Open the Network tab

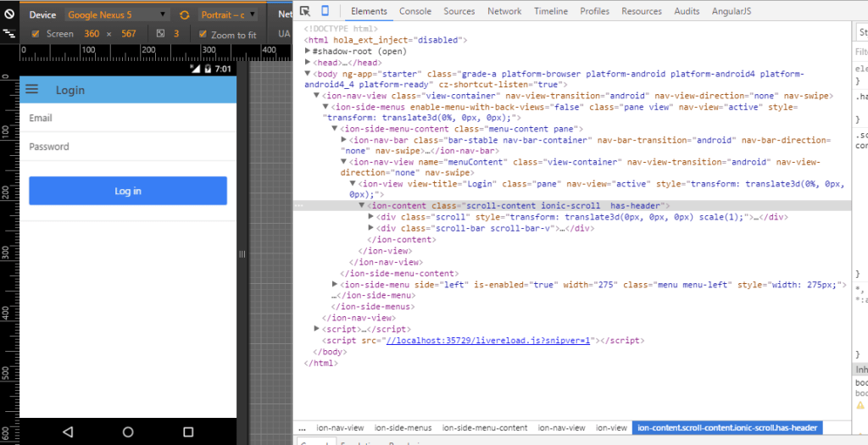pyautogui.click(x=504, y=11)
